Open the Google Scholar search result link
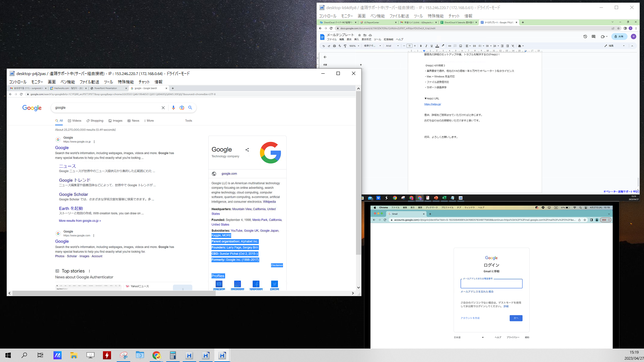 73,194
